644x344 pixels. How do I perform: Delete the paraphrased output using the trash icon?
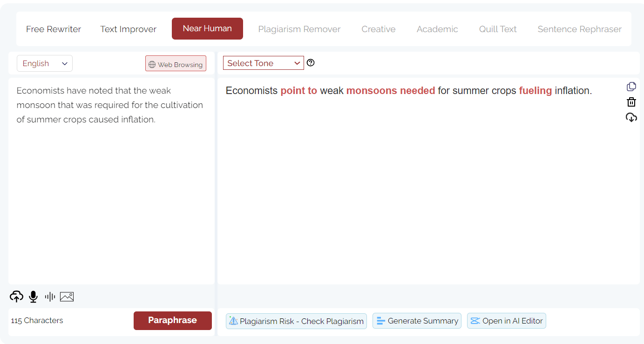click(x=631, y=101)
